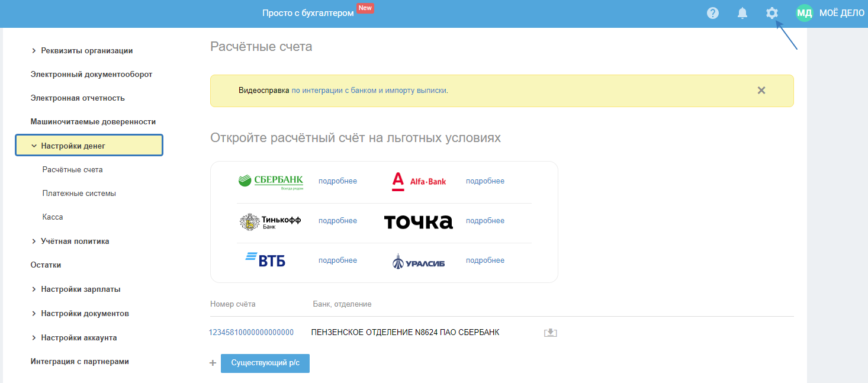The image size is (868, 383).
Task: Click the Alfa-Bank logo
Action: 419,181
